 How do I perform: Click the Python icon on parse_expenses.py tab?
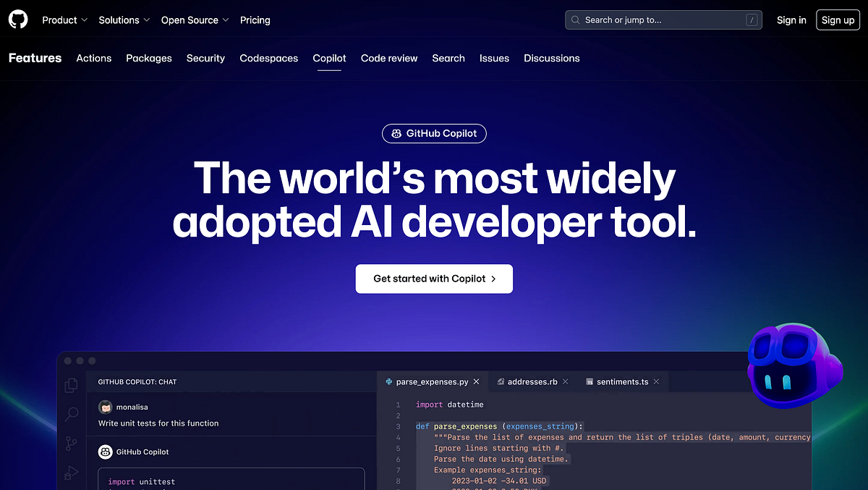390,381
